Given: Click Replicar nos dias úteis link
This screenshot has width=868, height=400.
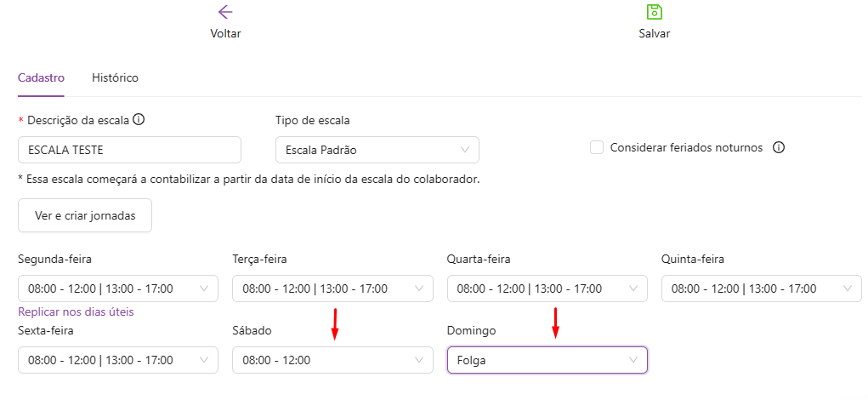Looking at the screenshot, I should pos(76,311).
